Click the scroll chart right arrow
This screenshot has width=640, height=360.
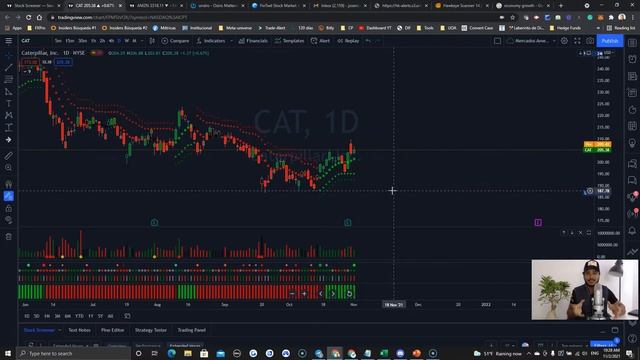[x=333, y=293]
